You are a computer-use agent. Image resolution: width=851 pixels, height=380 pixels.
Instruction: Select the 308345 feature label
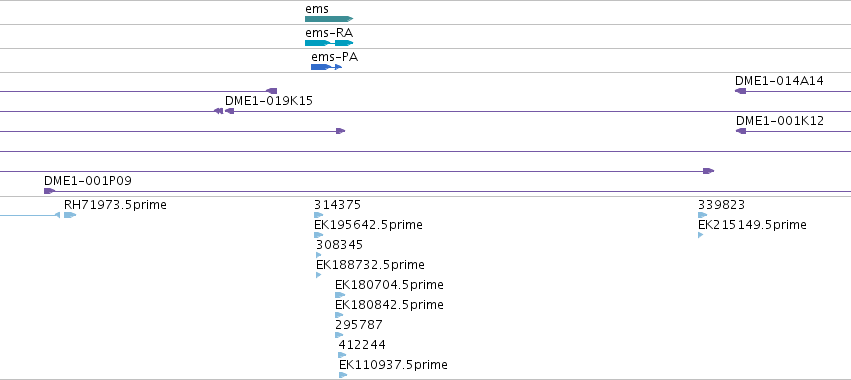(x=339, y=245)
